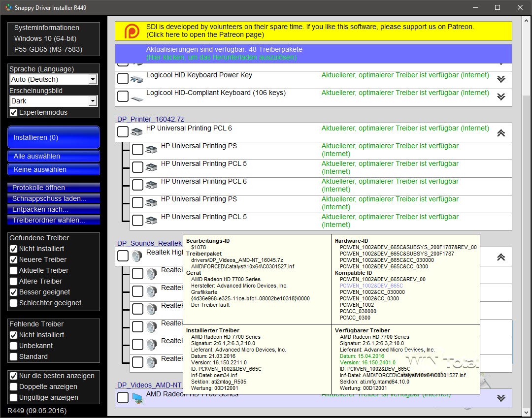Image resolution: width=532 pixels, height=418 pixels.
Task: Enable the Aktuelle Treiber filter
Action: tap(14, 270)
